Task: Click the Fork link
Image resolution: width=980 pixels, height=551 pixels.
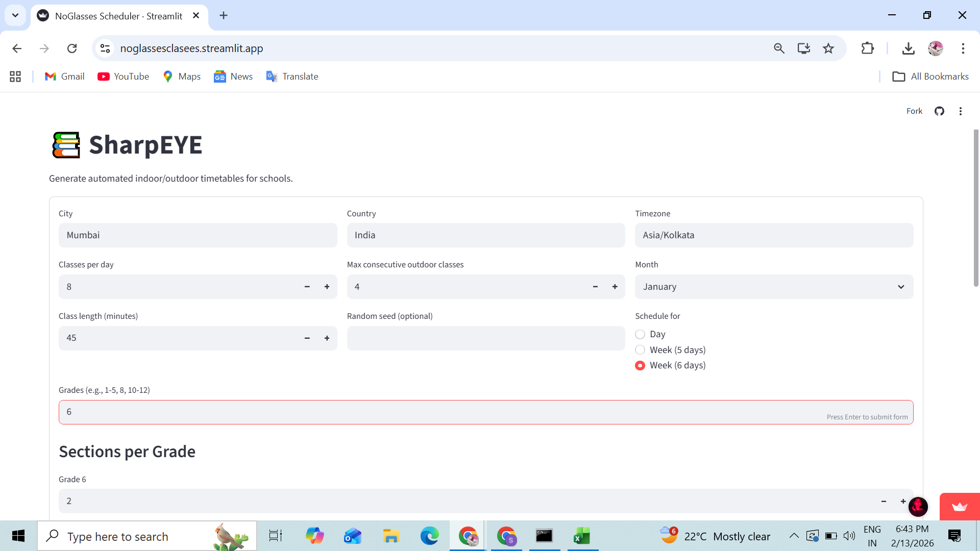Action: click(914, 111)
